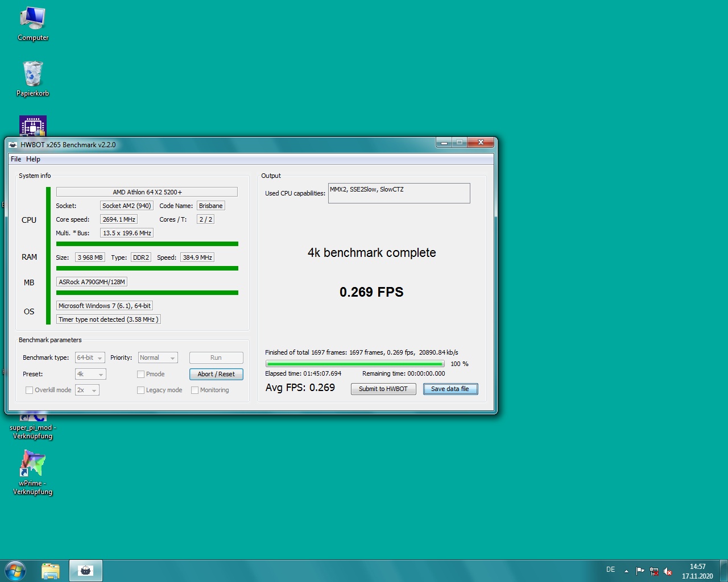The image size is (728, 582).
Task: Click the 3 968 MB RAM size value
Action: (x=90, y=257)
